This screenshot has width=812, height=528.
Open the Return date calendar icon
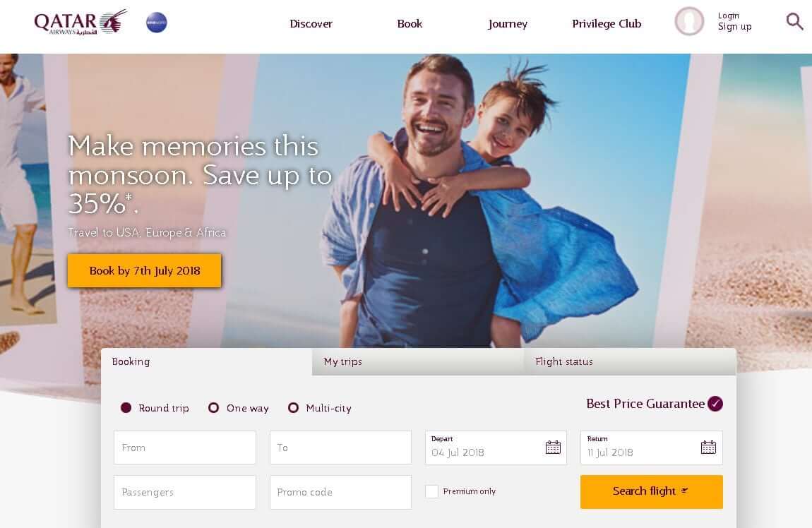708,448
